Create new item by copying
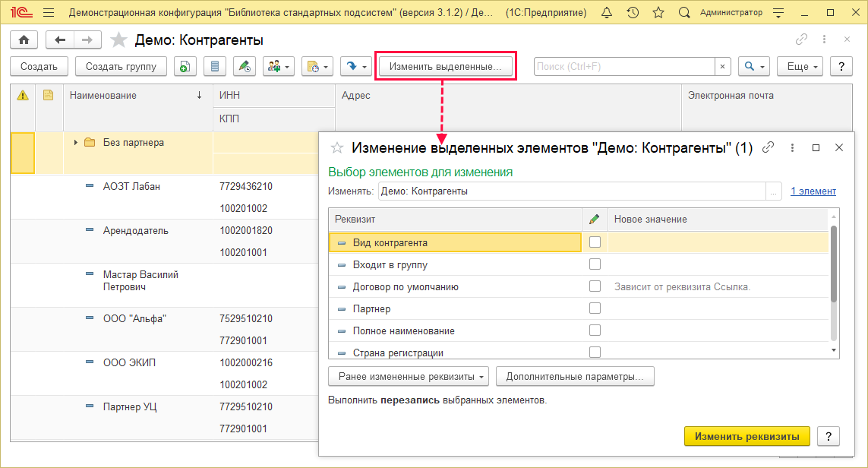Viewport: 868px width, 468px height. [185, 66]
